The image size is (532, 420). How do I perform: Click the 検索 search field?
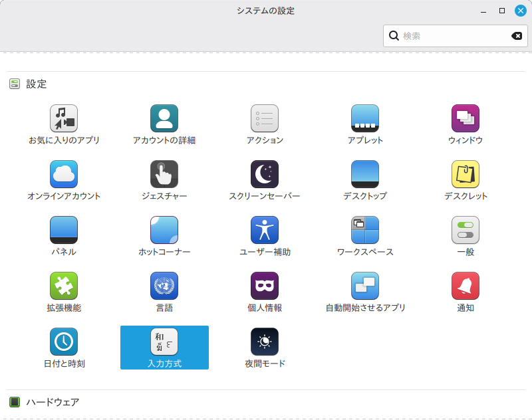(452, 36)
